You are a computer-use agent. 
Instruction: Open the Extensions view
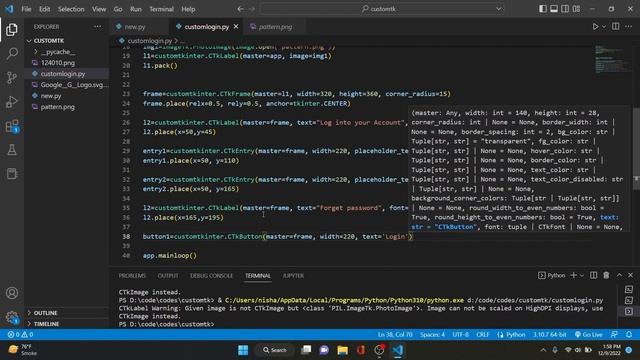[x=12, y=126]
